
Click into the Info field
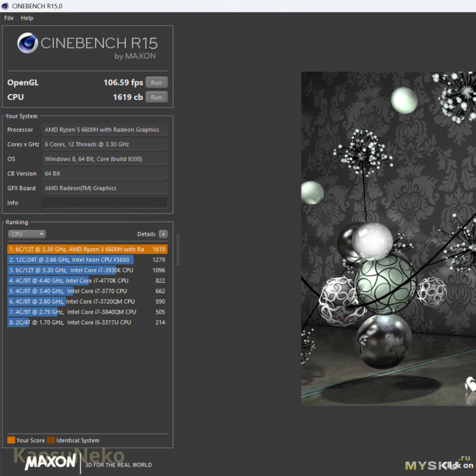click(105, 203)
